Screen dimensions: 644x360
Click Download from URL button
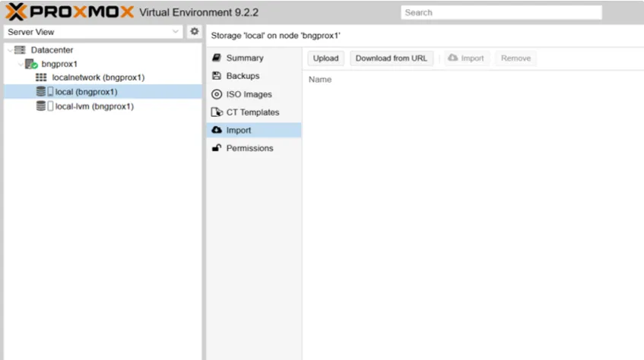[x=392, y=58]
